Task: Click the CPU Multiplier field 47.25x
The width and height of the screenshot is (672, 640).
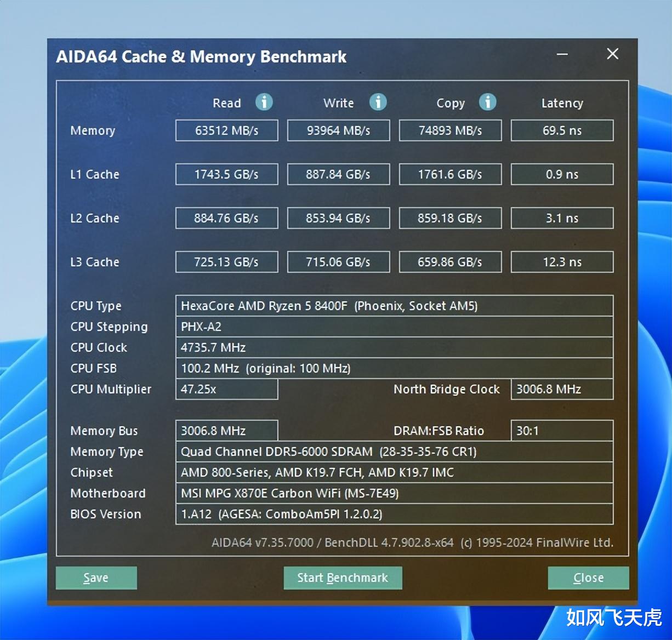Action: [x=227, y=389]
